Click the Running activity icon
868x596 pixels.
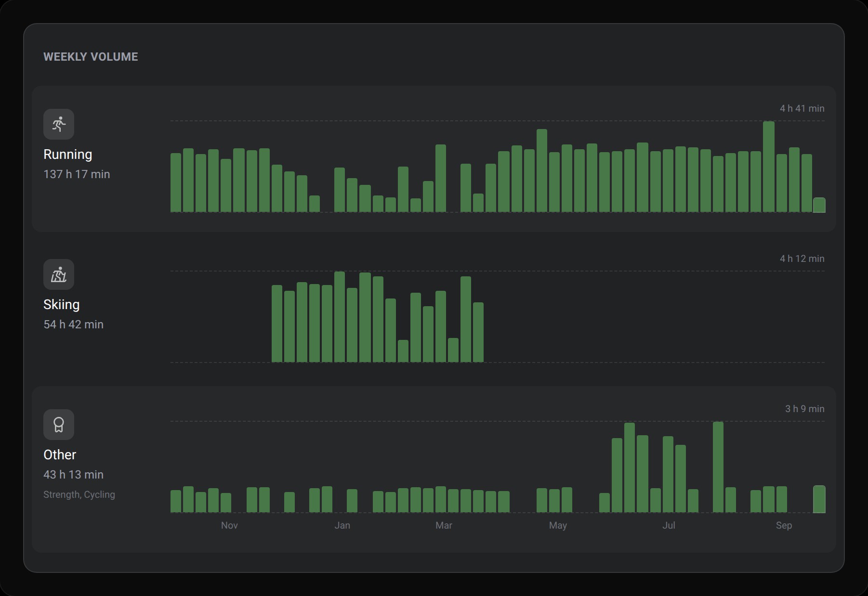59,124
